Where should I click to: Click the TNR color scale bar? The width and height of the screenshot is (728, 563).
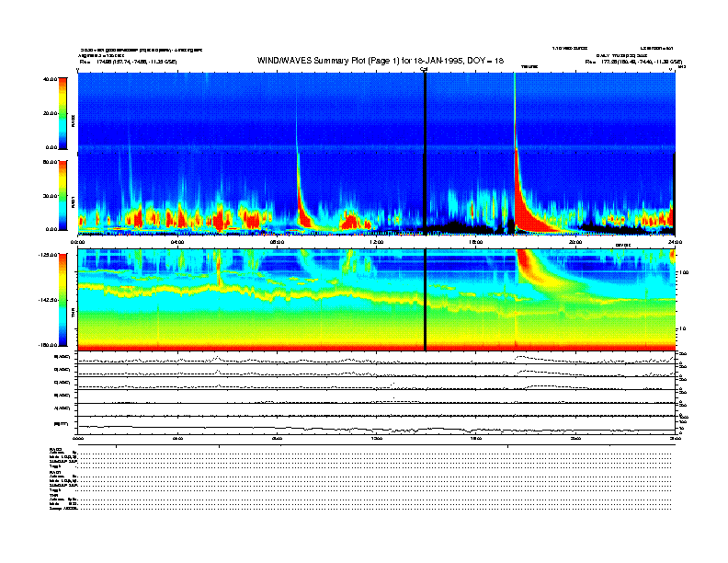(63, 300)
